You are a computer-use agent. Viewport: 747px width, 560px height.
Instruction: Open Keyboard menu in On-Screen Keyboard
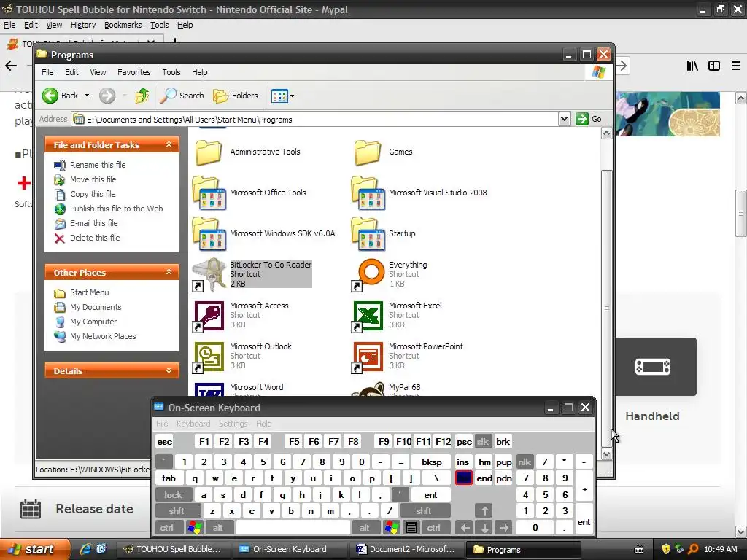(x=193, y=424)
